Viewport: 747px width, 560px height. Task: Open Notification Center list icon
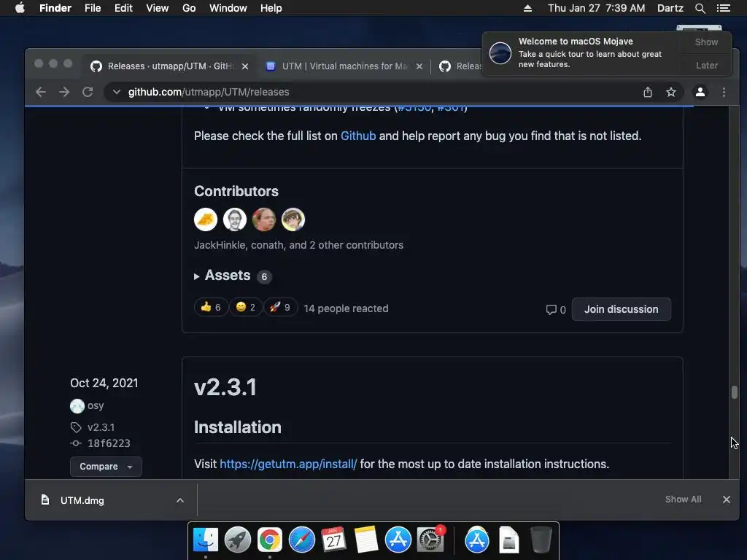pos(724,8)
